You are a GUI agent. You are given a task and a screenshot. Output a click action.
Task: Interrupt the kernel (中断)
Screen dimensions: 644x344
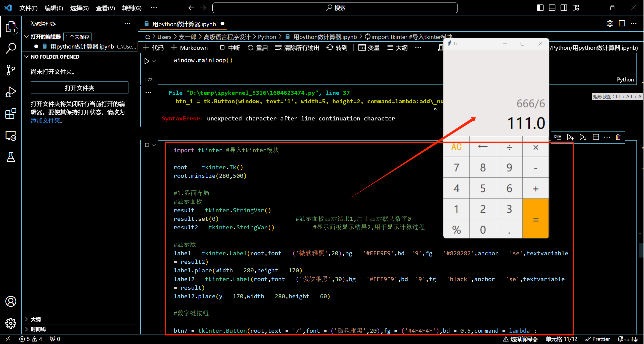point(230,48)
